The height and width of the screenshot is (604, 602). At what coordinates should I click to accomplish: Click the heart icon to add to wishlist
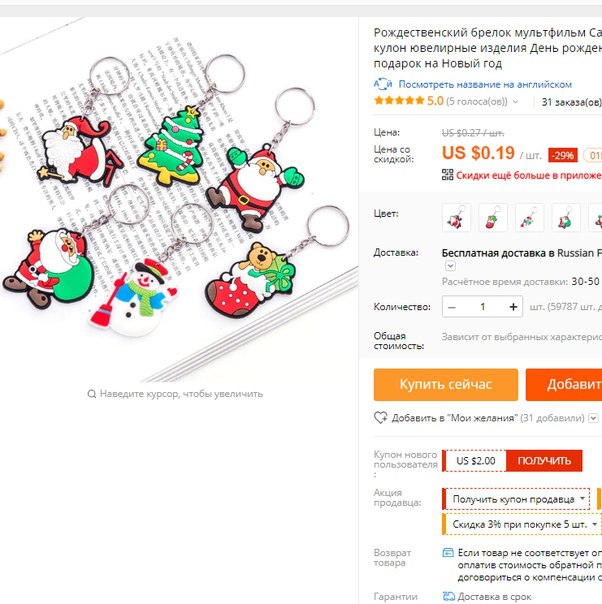click(381, 418)
